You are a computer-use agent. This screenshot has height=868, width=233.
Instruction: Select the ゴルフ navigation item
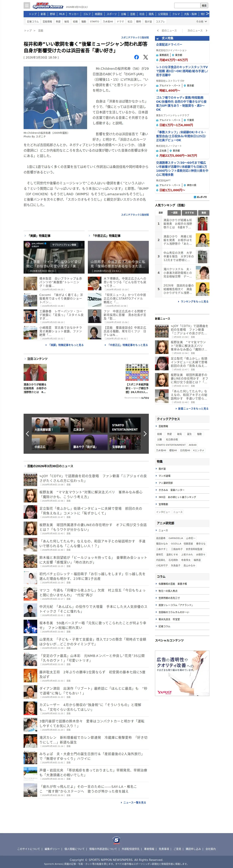point(87,14)
